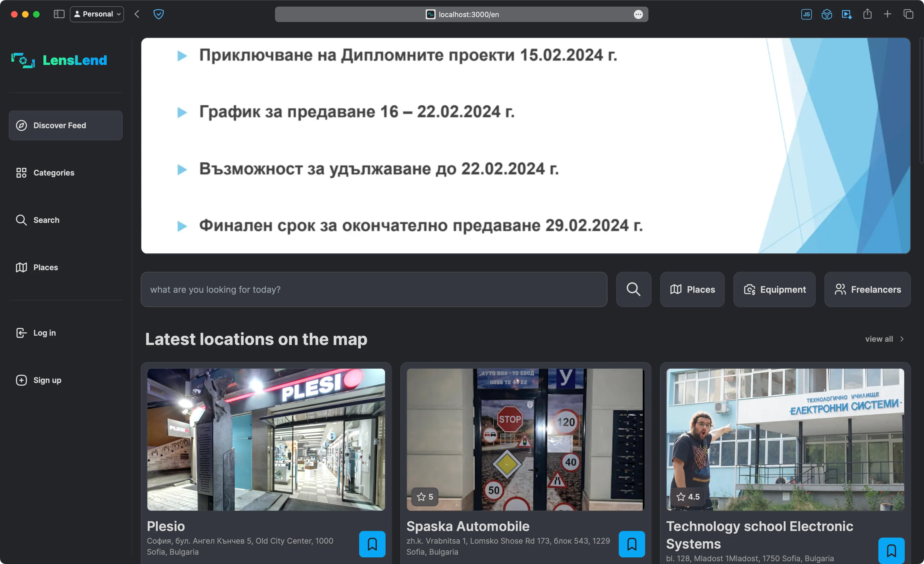Image resolution: width=924 pixels, height=564 pixels.
Task: Click the LensLend logo icon
Action: [23, 60]
